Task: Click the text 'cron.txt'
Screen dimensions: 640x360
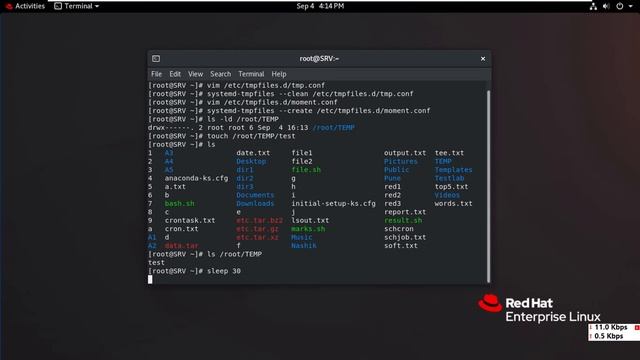Action: tap(182, 229)
